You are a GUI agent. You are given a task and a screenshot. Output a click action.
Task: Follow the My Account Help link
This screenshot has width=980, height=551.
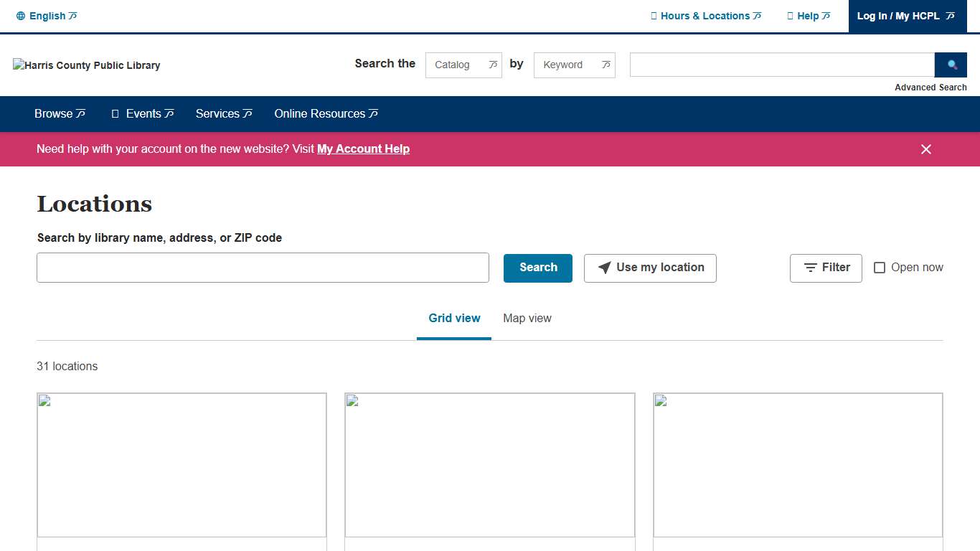(363, 149)
